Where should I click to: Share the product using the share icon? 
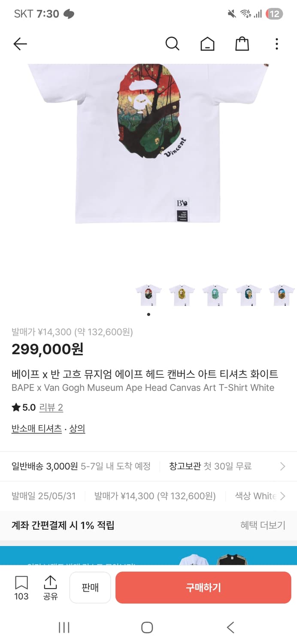click(50, 584)
